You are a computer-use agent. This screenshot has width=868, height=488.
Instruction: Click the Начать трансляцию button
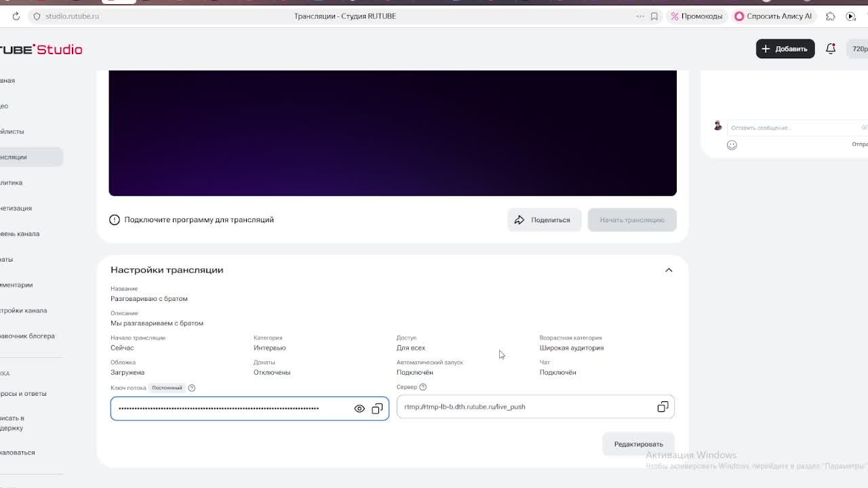tap(632, 220)
